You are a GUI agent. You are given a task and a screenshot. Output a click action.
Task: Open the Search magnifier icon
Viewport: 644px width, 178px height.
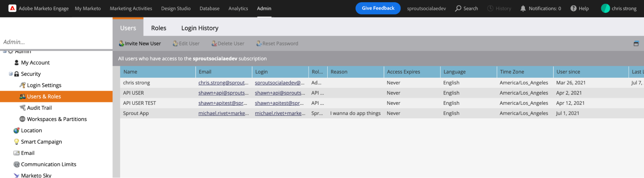[x=458, y=8]
